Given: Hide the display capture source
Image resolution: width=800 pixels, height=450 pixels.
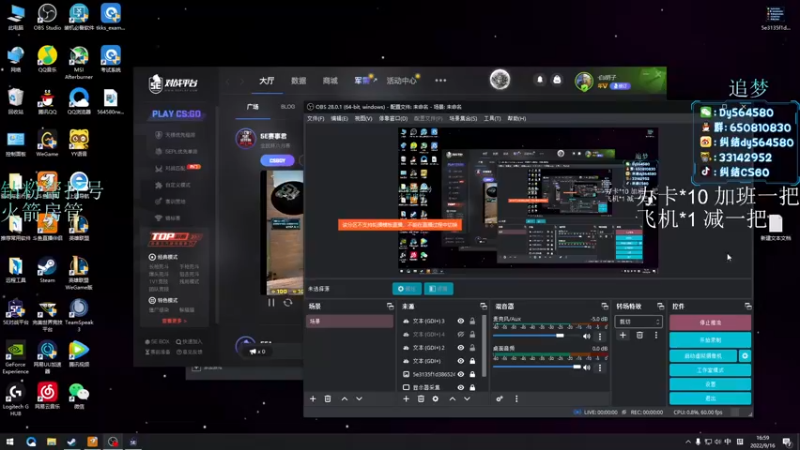Looking at the screenshot, I should (461, 387).
